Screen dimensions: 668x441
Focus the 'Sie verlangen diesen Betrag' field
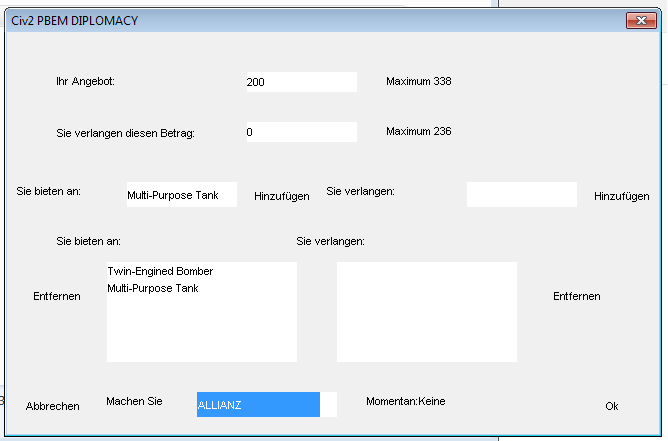[x=301, y=132]
